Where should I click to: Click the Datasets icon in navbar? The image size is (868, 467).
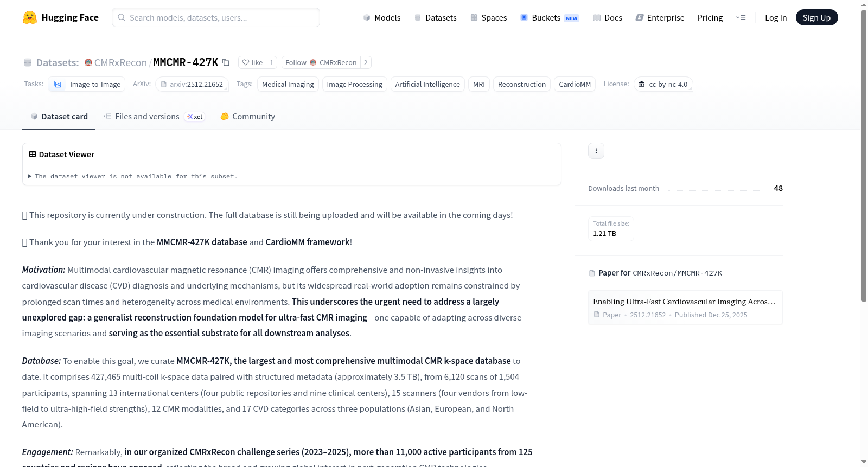click(418, 18)
